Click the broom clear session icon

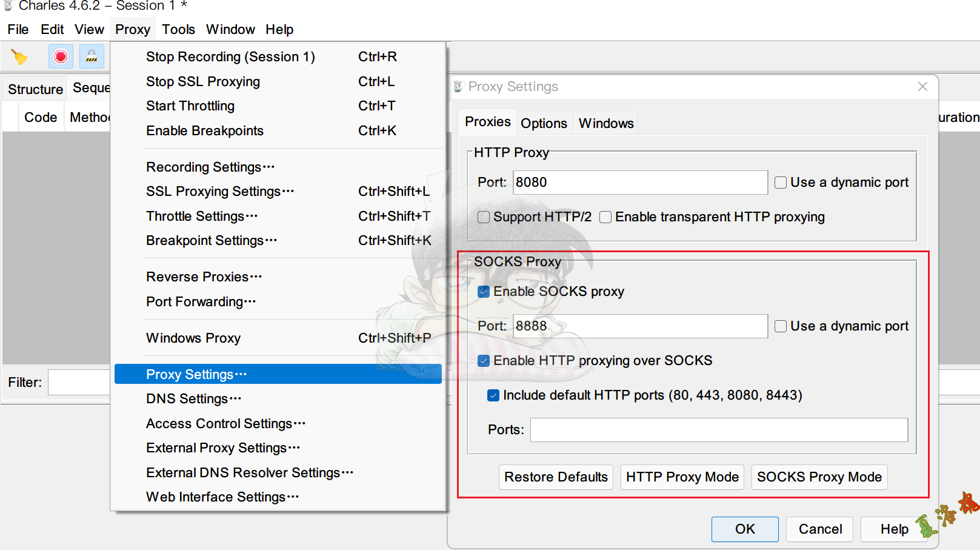coord(19,57)
